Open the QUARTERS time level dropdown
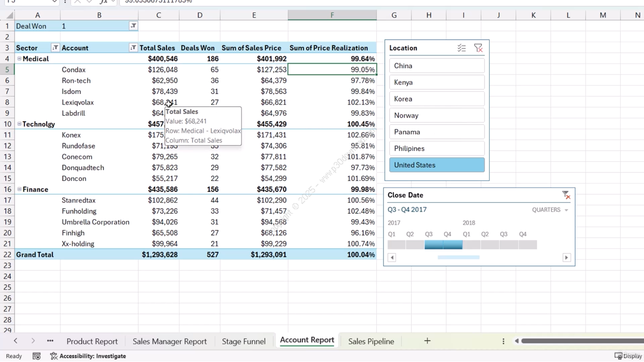Viewport: 644px width, 362px height. [x=550, y=210]
